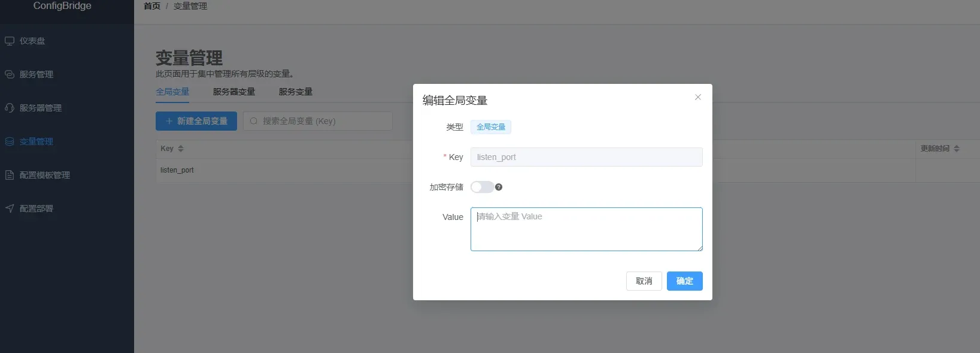Click the 变量管理 breadcrumb item
Image resolution: width=980 pixels, height=353 pixels.
tap(190, 6)
